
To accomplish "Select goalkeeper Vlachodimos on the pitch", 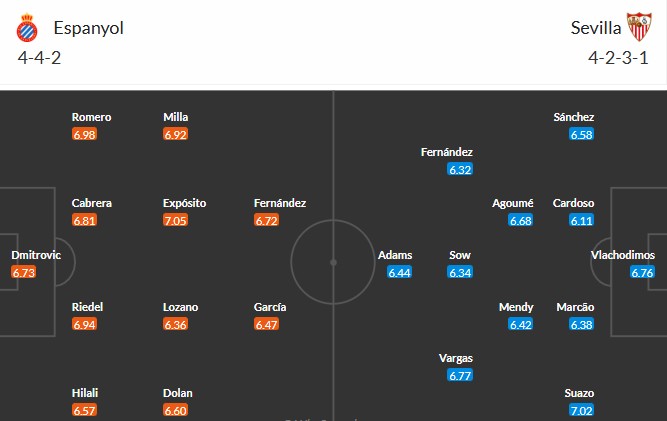I will [x=624, y=255].
